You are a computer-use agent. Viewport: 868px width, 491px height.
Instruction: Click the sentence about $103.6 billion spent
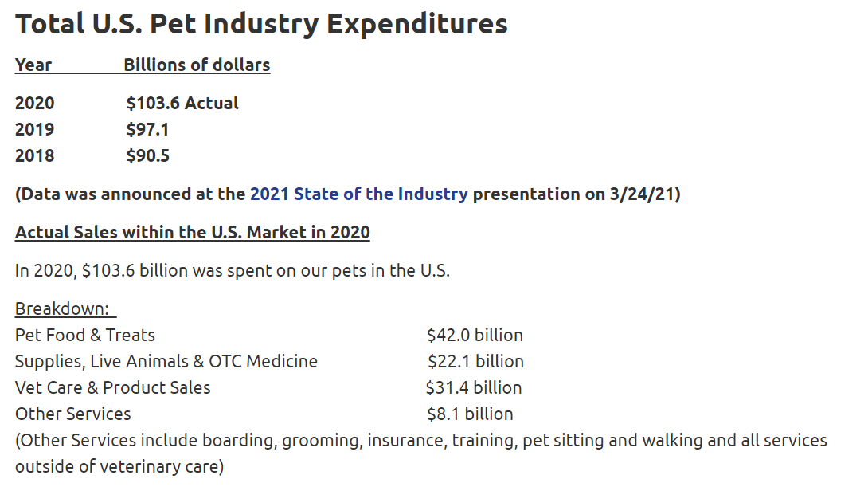(x=233, y=270)
